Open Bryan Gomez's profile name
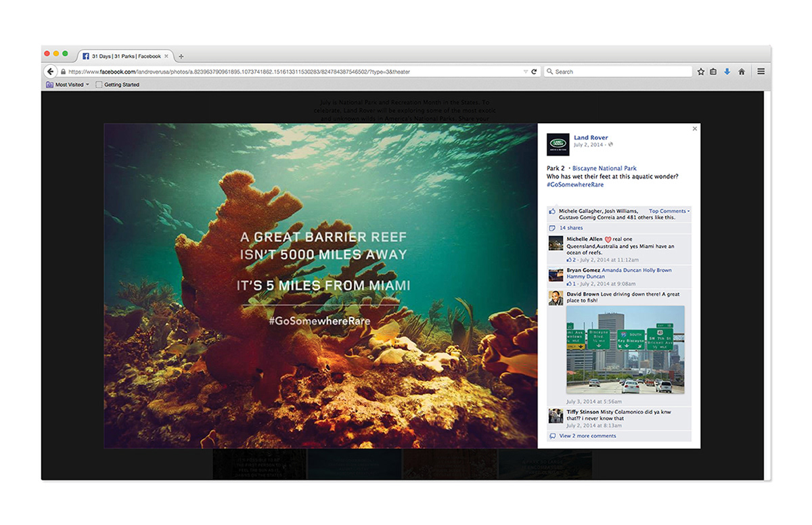The image size is (812, 525). tap(583, 270)
